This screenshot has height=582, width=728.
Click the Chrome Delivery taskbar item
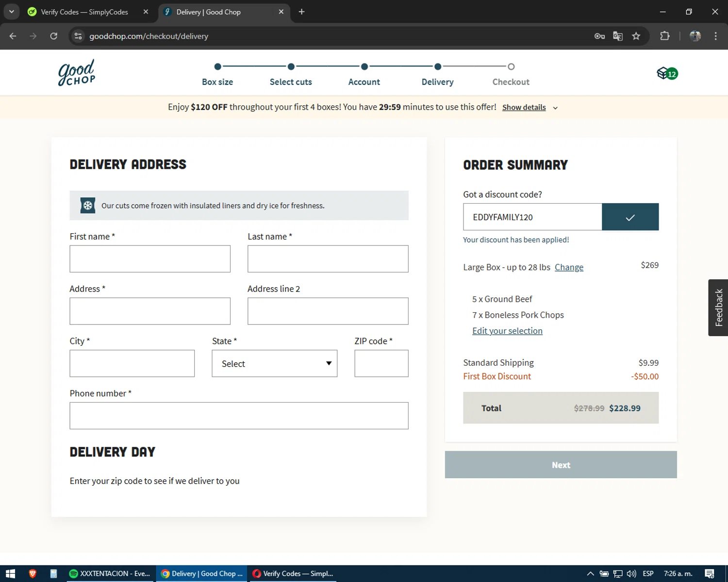tap(202, 574)
